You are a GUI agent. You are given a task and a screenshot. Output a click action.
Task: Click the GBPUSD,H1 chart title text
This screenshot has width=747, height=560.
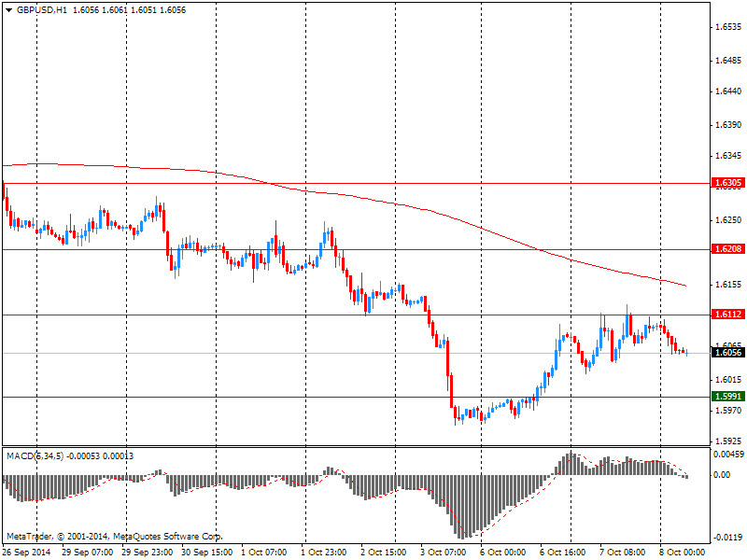[x=42, y=10]
